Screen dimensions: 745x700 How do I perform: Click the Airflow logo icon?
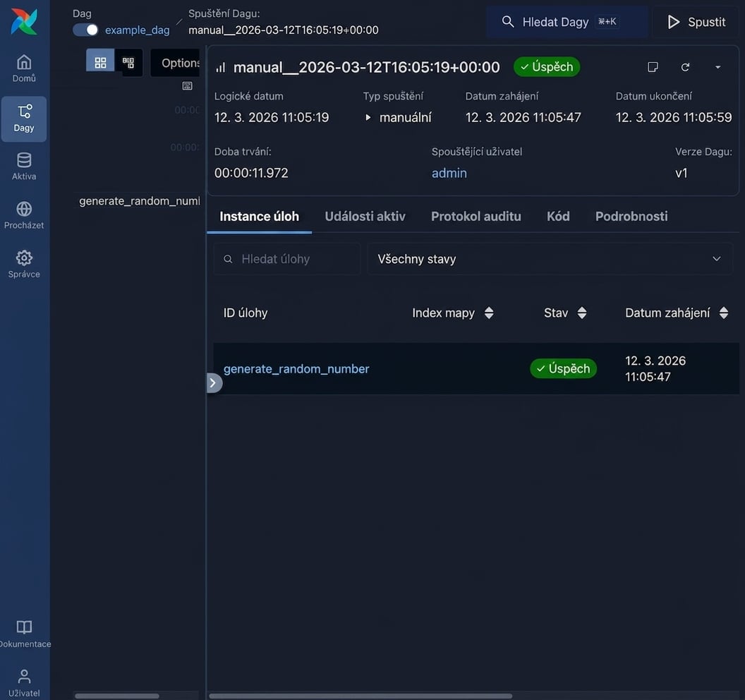tap(24, 22)
